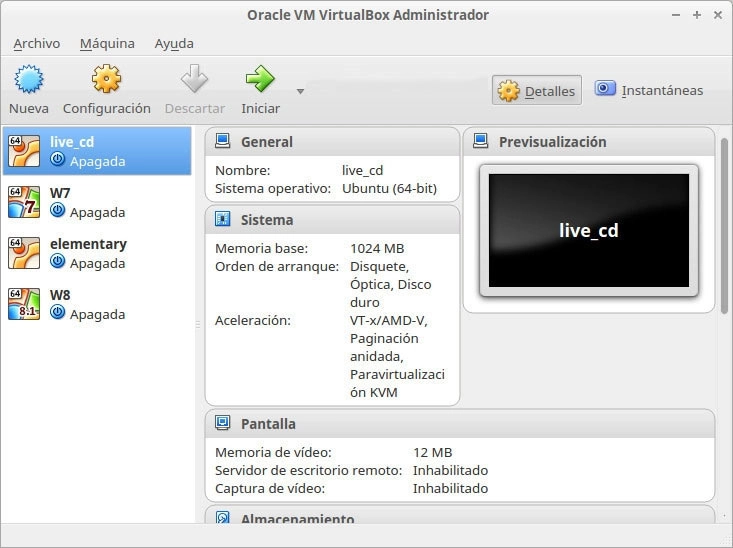The image size is (733, 548).
Task: Click the power state icon under W7
Action: 57,210
